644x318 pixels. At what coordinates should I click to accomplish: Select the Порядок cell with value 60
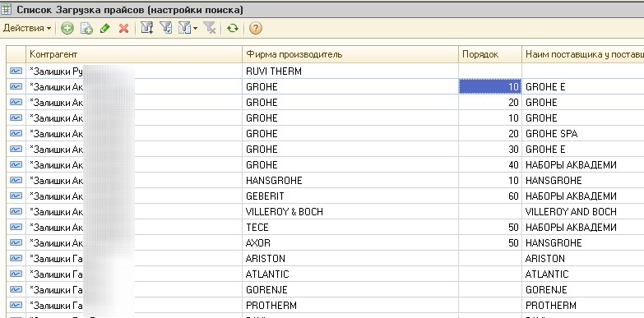[x=490, y=196]
